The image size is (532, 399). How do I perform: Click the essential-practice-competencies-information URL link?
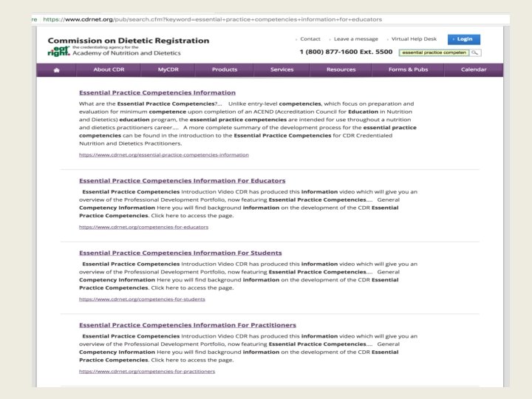pos(164,155)
